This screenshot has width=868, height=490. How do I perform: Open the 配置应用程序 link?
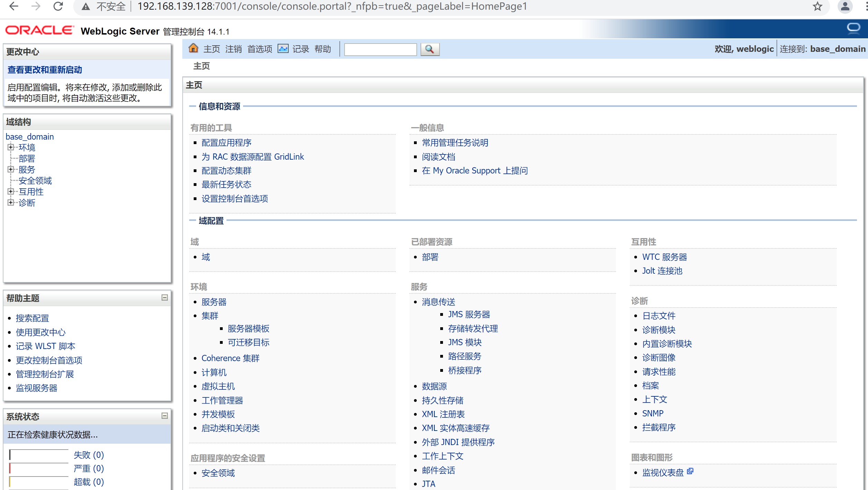point(226,143)
